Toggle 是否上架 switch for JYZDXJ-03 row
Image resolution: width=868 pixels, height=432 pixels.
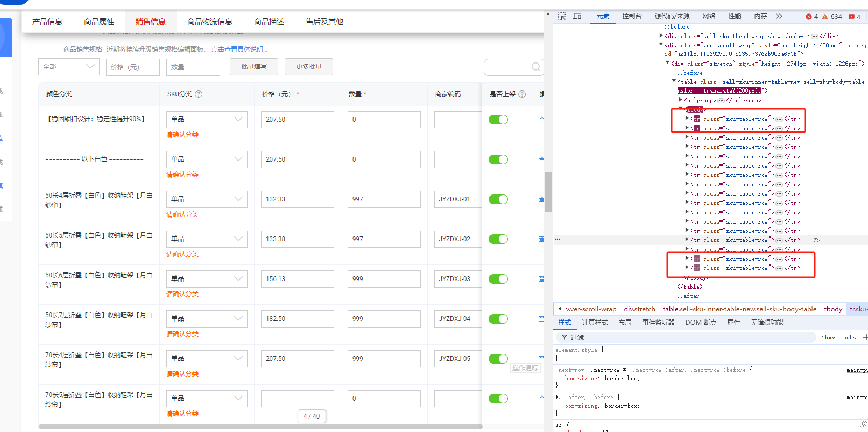tap(498, 279)
